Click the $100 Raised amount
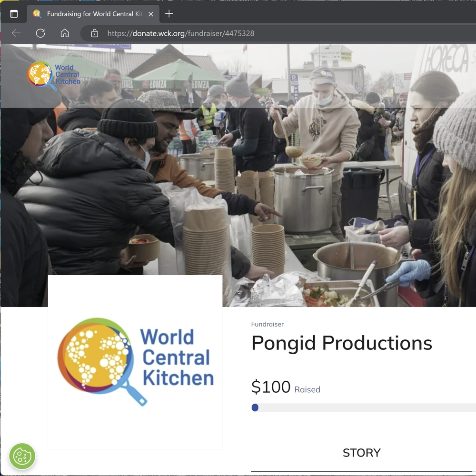This screenshot has width=476, height=476. point(286,387)
